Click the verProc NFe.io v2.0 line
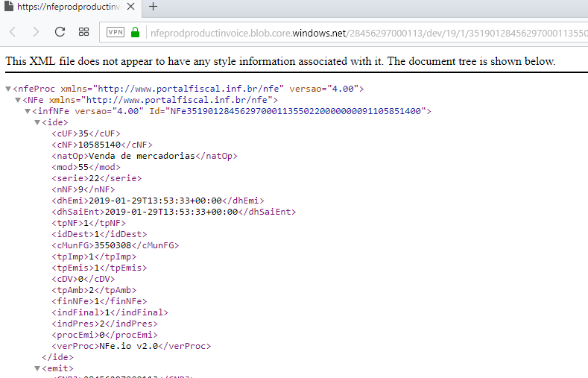 pos(130,346)
